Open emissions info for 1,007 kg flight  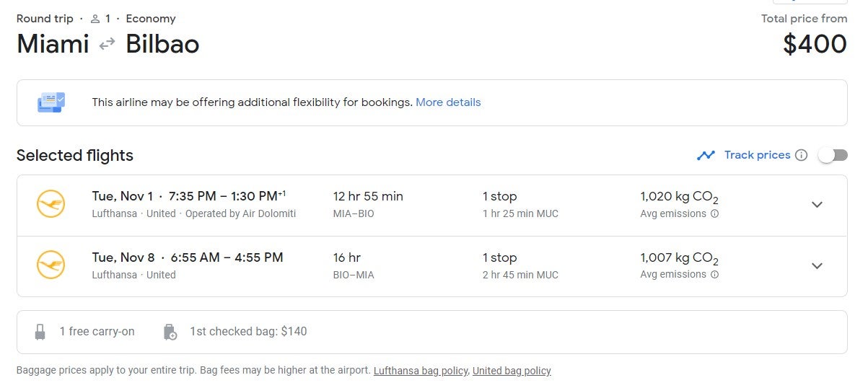point(714,275)
